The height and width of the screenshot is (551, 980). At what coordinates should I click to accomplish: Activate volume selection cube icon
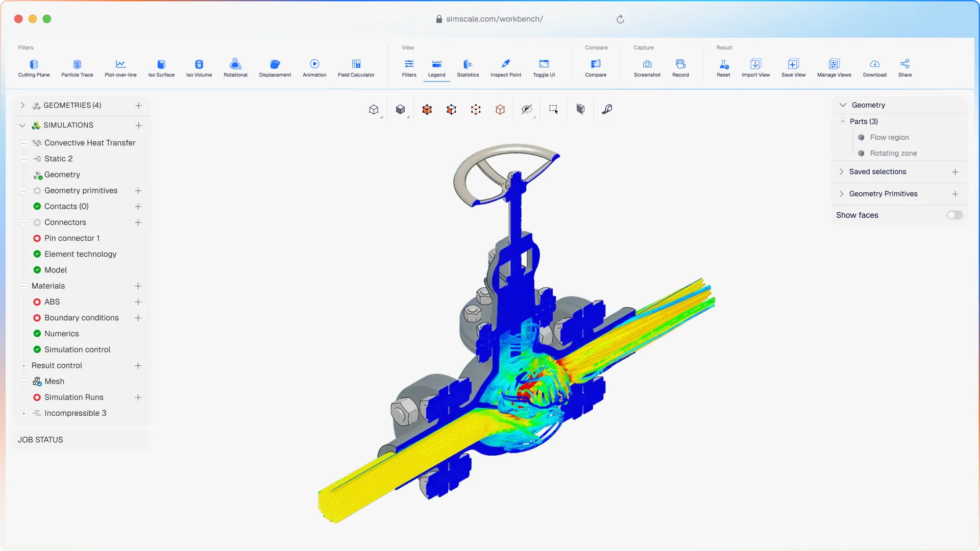[427, 109]
